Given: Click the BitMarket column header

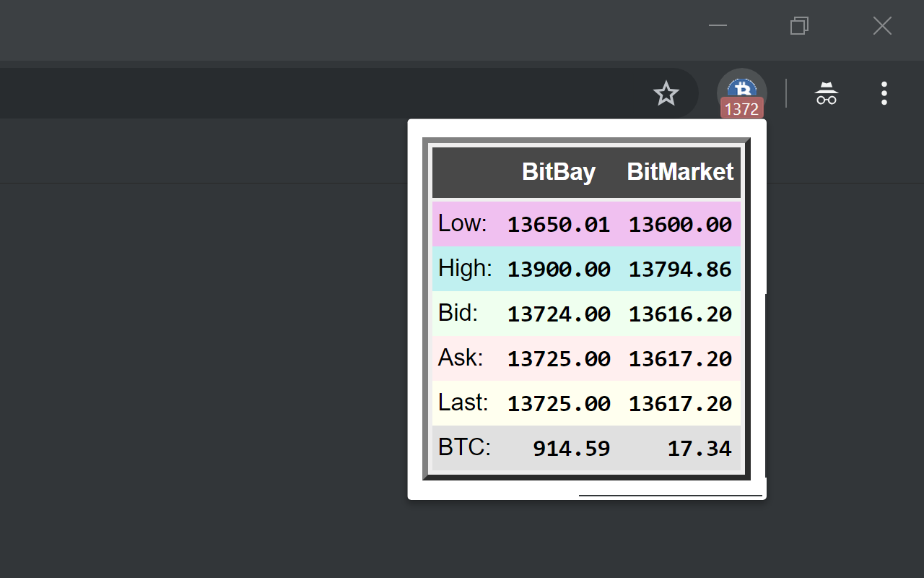Looking at the screenshot, I should pos(680,172).
